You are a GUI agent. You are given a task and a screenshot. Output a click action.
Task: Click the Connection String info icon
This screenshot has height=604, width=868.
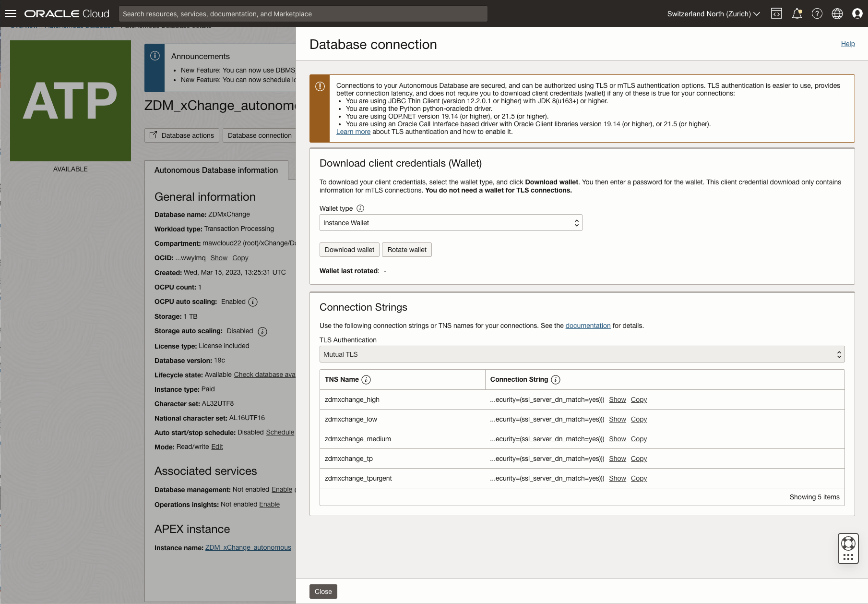click(x=556, y=380)
